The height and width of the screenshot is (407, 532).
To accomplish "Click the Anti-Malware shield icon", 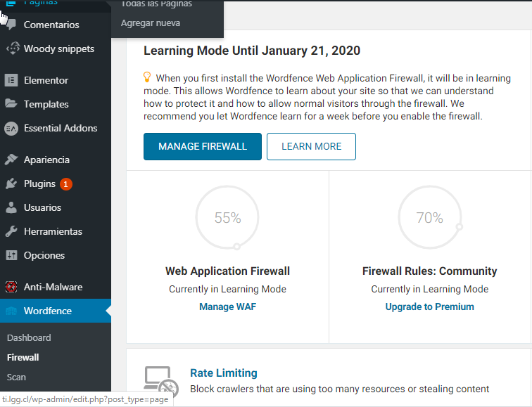I will tap(11, 287).
